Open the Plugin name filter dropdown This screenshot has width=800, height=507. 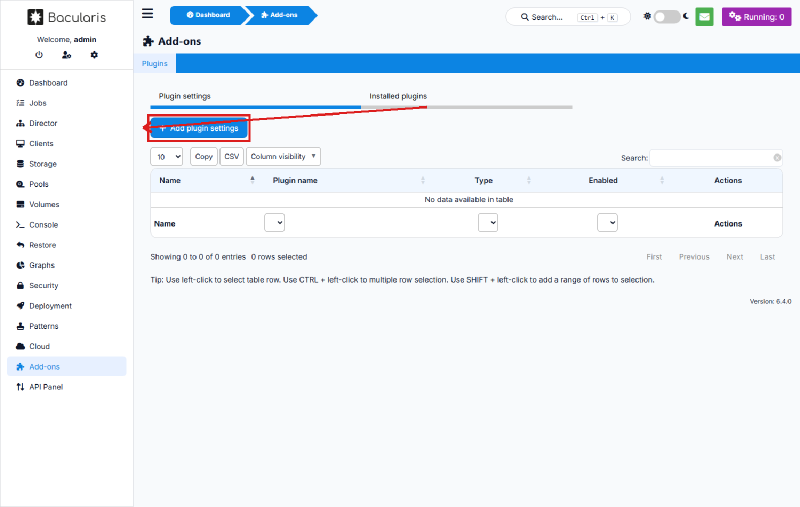[274, 223]
